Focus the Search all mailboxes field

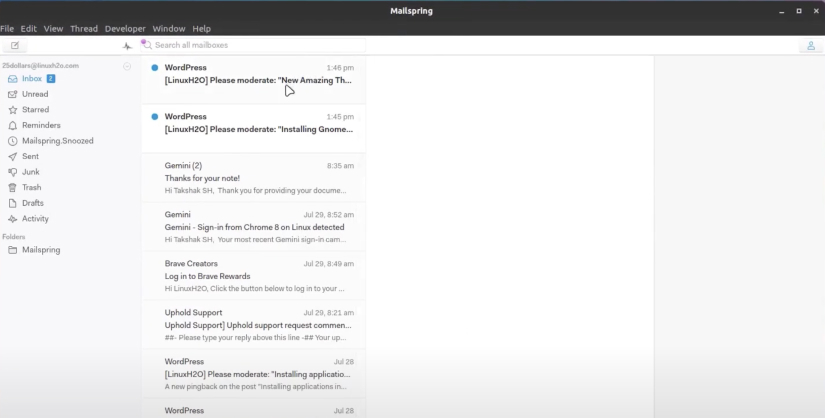253,45
